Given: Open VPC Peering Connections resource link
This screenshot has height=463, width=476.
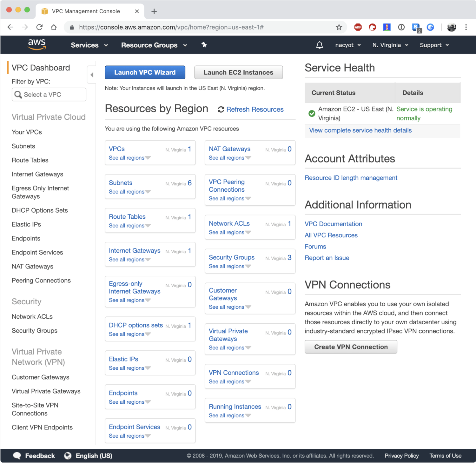Looking at the screenshot, I should (227, 186).
